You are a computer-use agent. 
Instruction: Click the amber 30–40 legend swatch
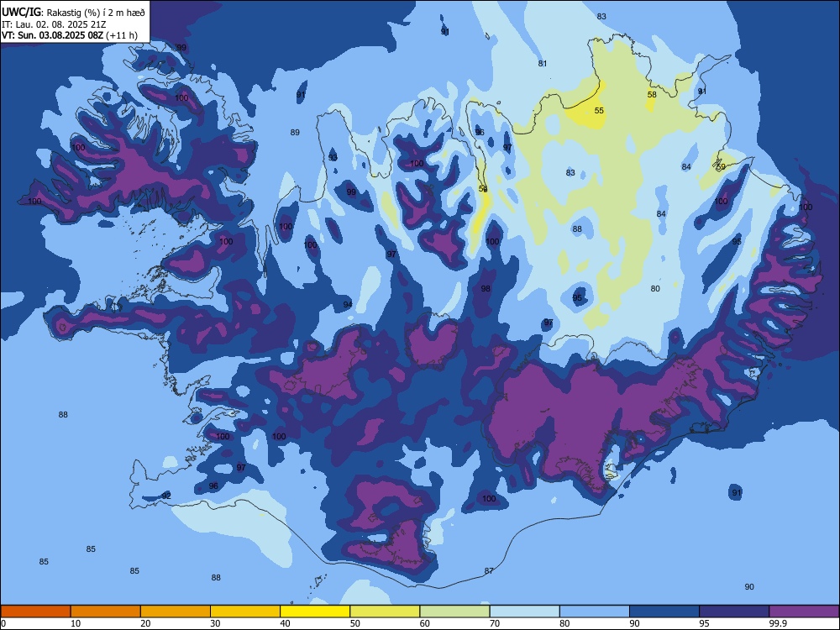click(245, 612)
